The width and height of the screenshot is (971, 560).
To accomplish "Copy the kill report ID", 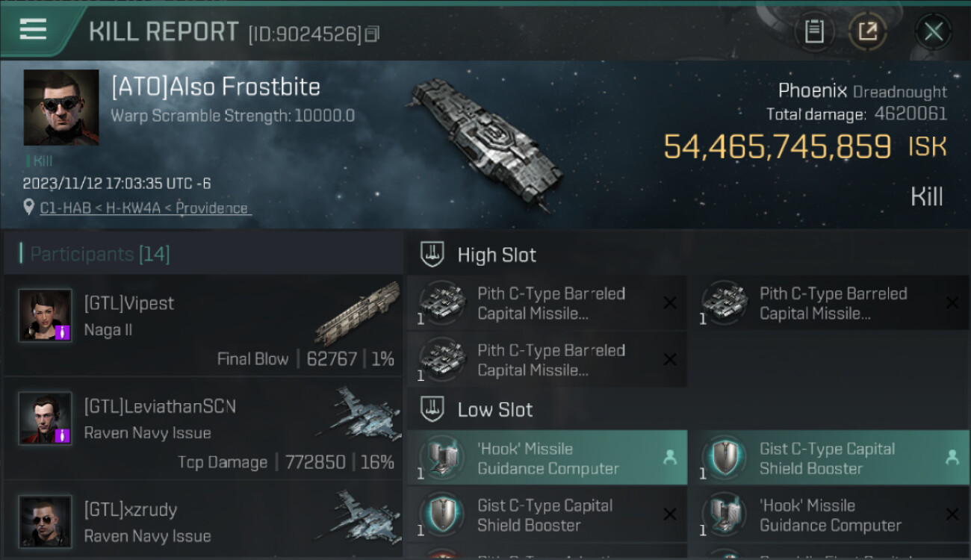I will pyautogui.click(x=373, y=34).
